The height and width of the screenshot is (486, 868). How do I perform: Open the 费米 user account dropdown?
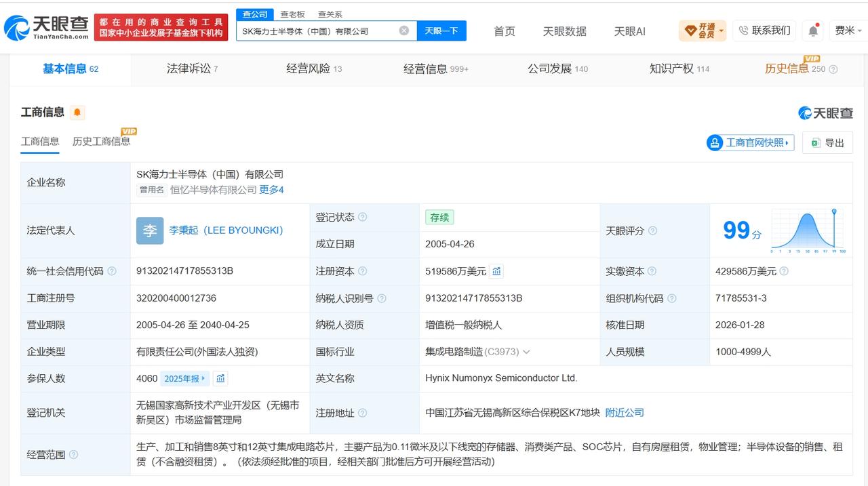tap(848, 31)
